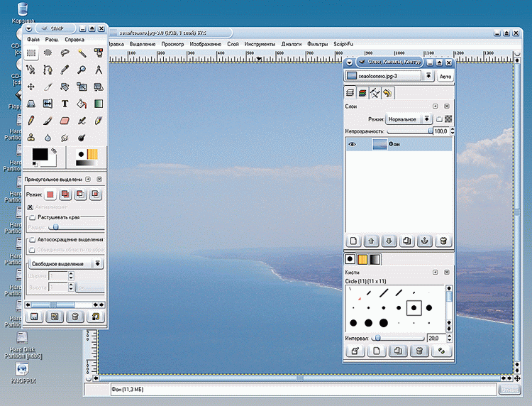The image size is (532, 406).
Task: Select the Magnify zoom tool
Action: point(82,70)
